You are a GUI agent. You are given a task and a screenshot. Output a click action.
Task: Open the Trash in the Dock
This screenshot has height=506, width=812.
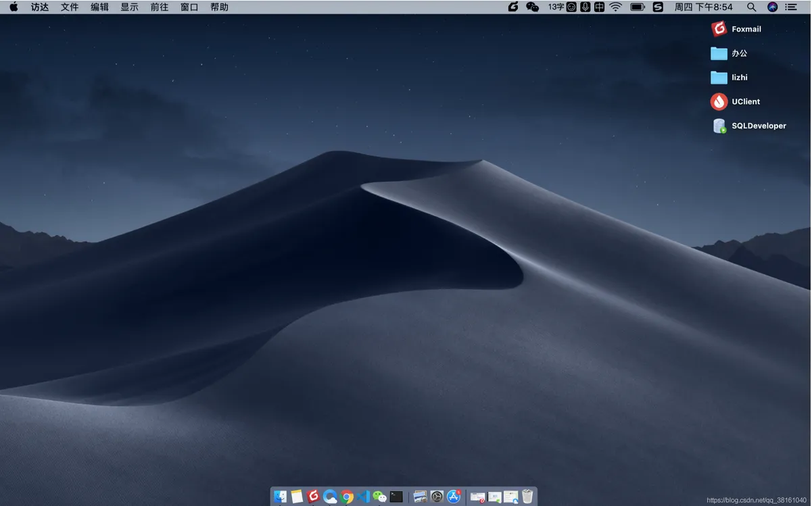(527, 497)
